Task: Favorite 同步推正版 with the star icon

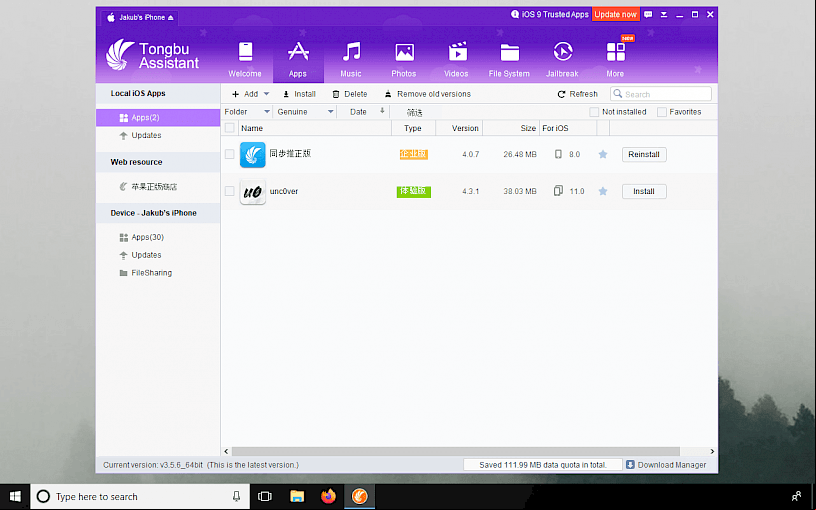Action: point(603,154)
